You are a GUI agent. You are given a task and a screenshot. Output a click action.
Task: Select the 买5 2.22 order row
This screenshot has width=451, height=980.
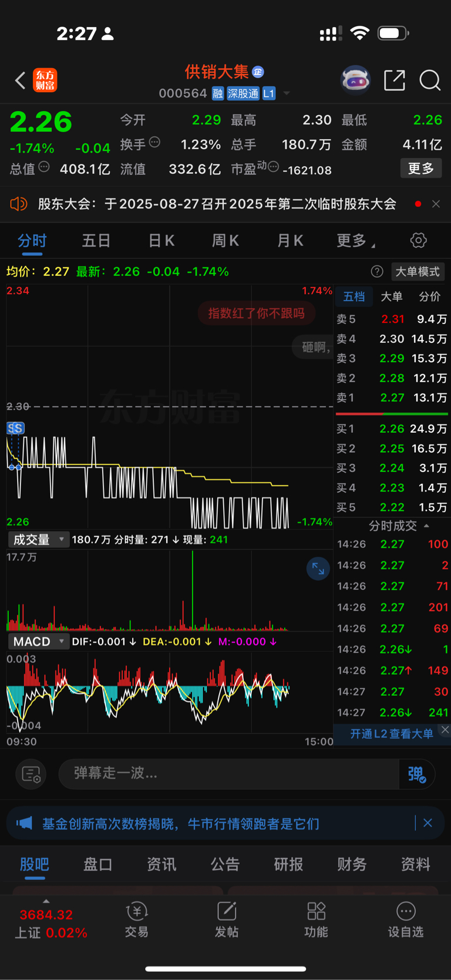(392, 507)
